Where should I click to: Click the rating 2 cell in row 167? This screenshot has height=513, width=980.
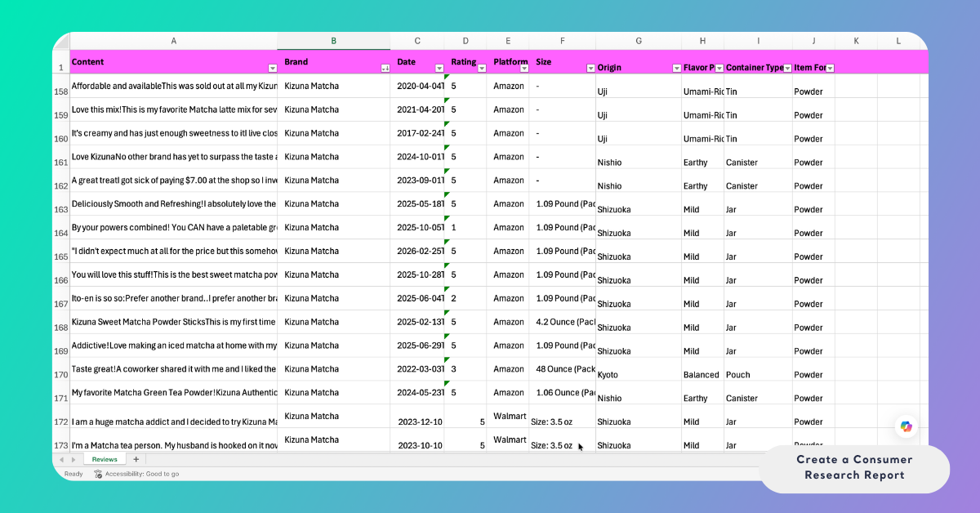point(465,298)
